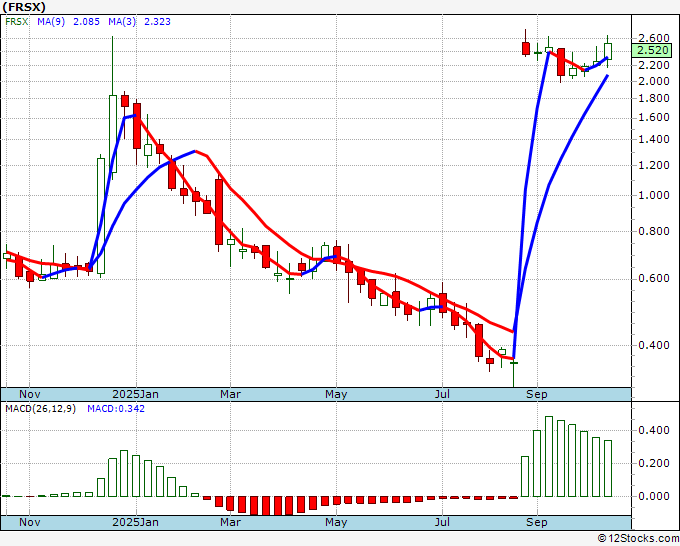
Task: Select Sep on the MACD panel time axis
Action: click(x=537, y=522)
